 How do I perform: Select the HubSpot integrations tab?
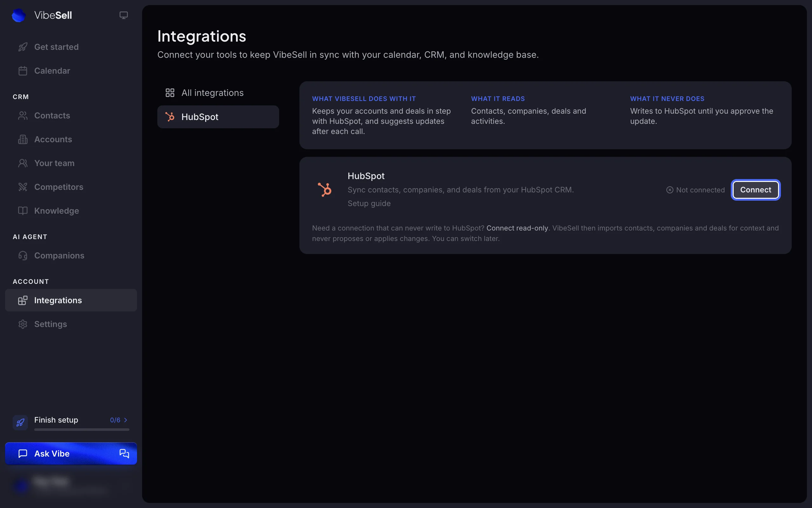tap(218, 117)
